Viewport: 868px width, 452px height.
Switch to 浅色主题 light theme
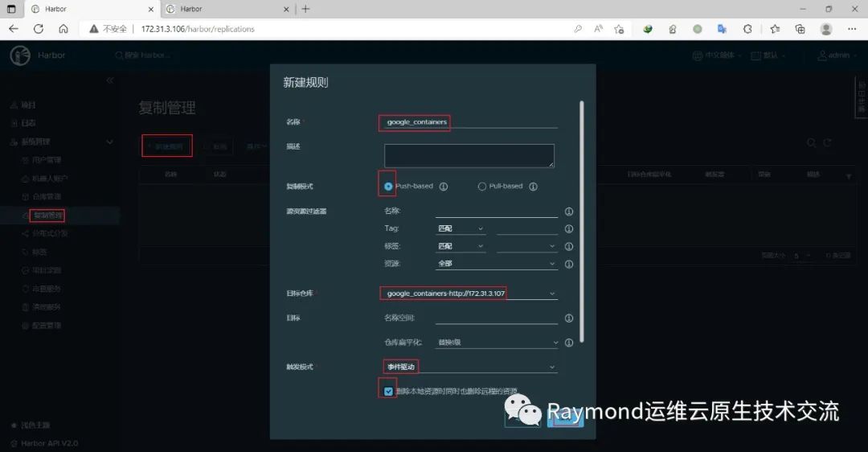coord(35,425)
